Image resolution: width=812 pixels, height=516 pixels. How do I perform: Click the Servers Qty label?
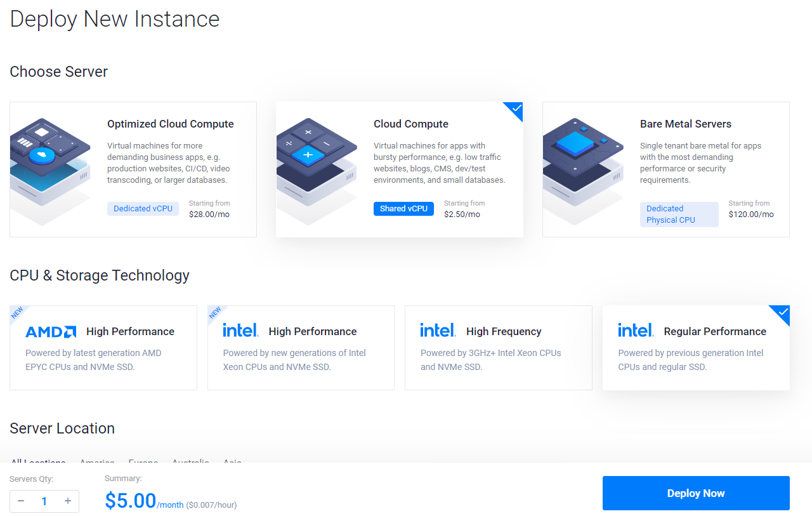click(x=32, y=479)
